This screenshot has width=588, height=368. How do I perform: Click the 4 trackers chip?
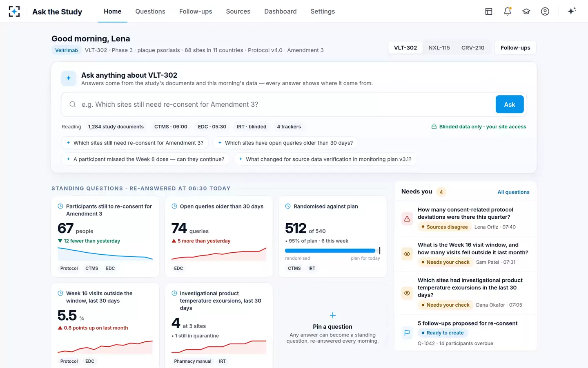289,127
